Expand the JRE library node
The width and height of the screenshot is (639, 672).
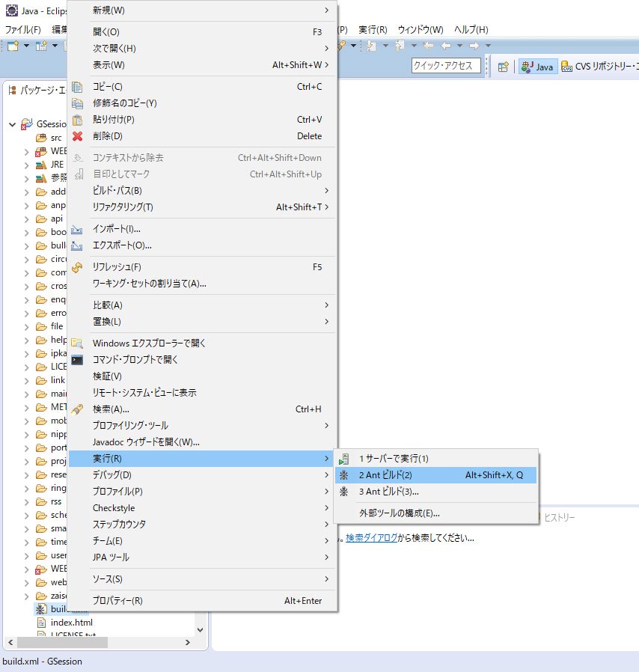pos(27,165)
